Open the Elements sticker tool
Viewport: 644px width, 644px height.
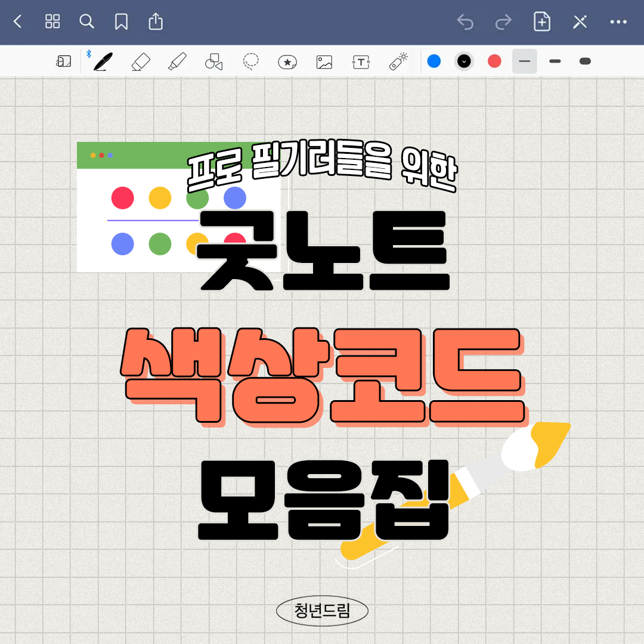287,61
